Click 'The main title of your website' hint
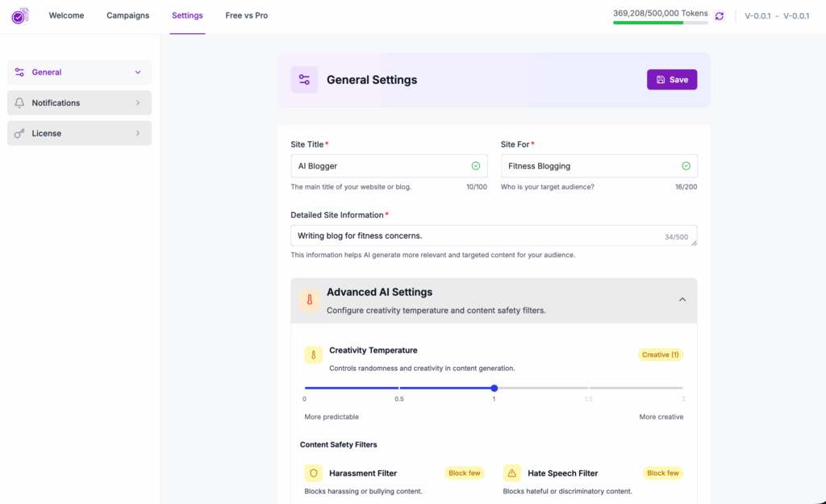 click(351, 187)
